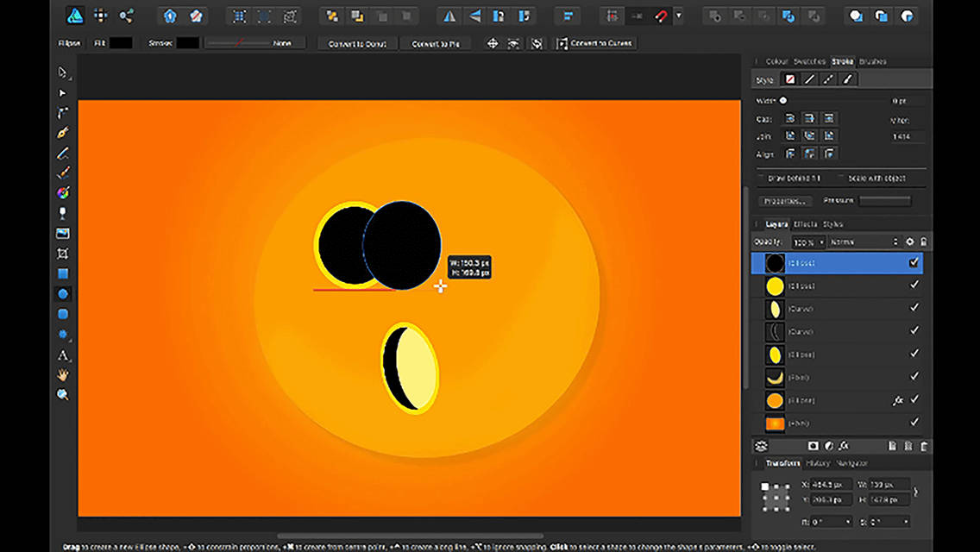
Task: Click the trash icon to delete selected layer
Action: [924, 447]
